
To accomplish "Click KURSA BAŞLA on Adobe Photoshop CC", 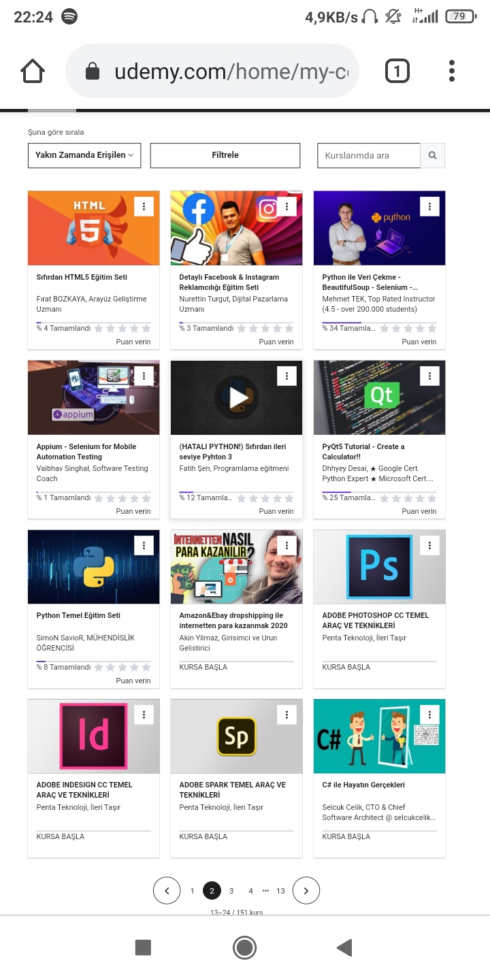I will point(346,667).
